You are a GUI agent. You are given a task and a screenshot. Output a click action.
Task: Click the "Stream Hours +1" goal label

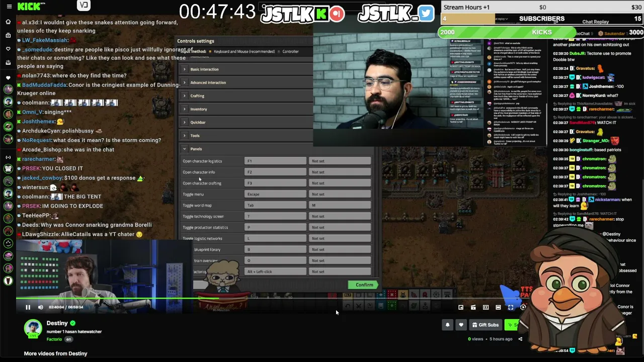466,7
